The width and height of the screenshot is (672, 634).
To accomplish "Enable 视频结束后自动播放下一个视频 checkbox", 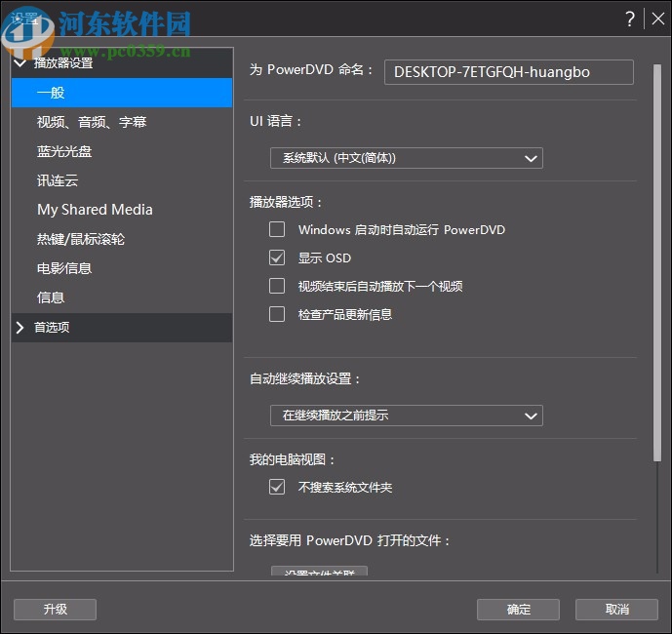I will 277,286.
